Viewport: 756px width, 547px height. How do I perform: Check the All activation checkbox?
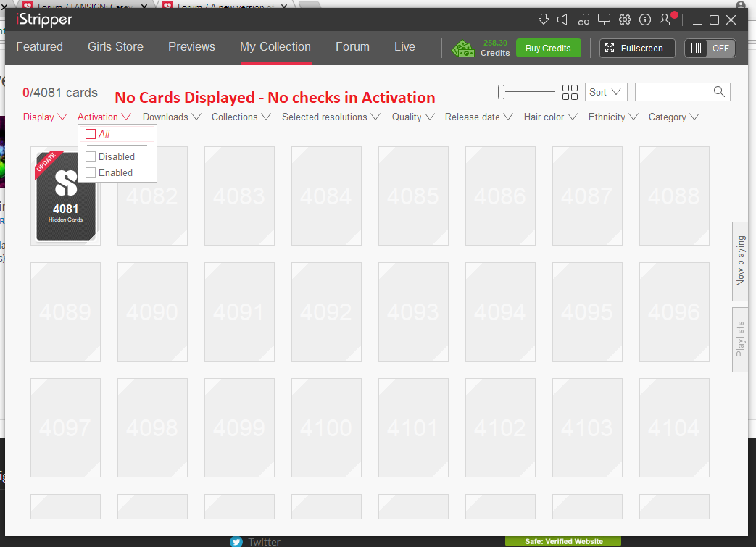coord(91,134)
